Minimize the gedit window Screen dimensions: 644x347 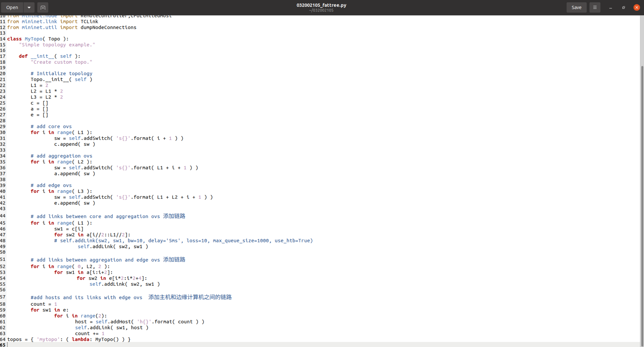tap(611, 8)
